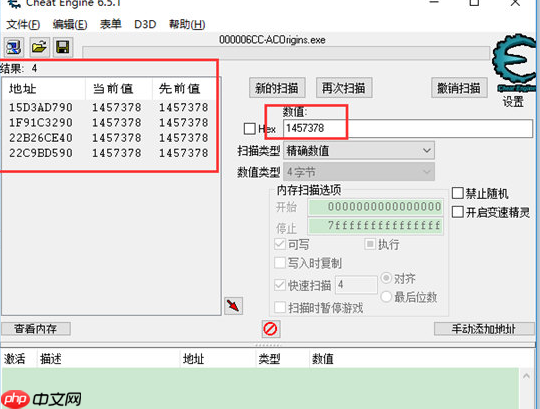Save the table with floppy icon

click(63, 47)
